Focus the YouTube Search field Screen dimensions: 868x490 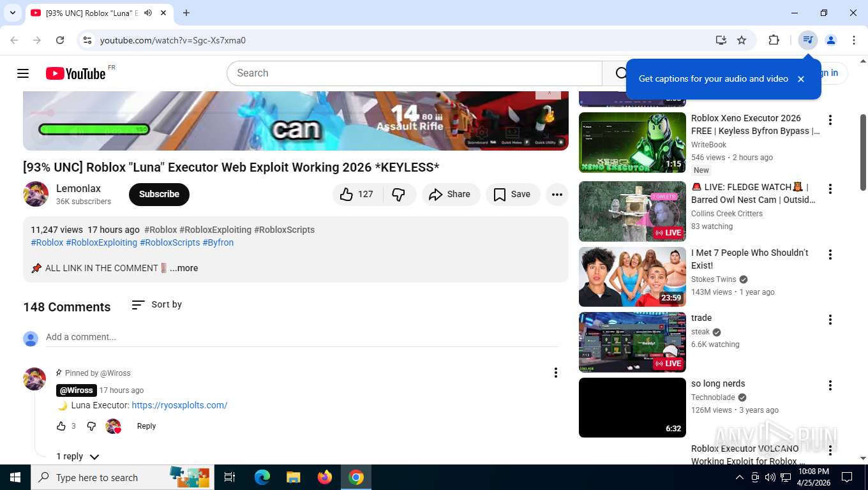click(x=414, y=73)
